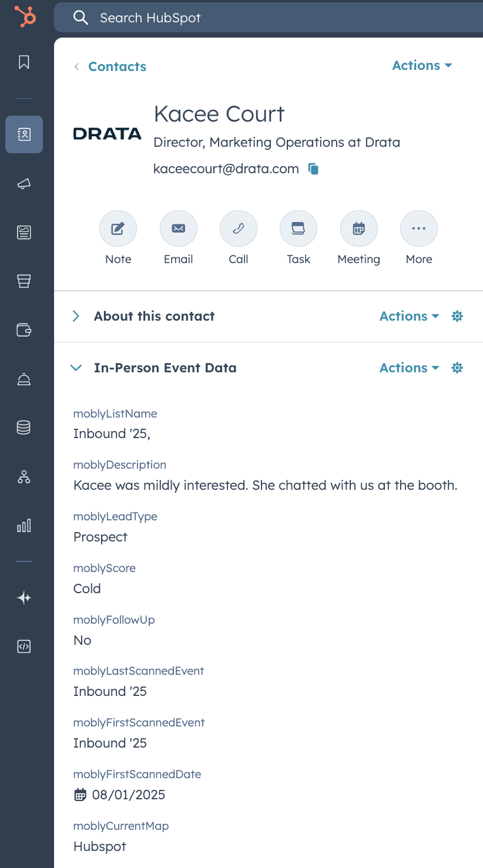Click the contact name Kacee Court

click(x=219, y=114)
